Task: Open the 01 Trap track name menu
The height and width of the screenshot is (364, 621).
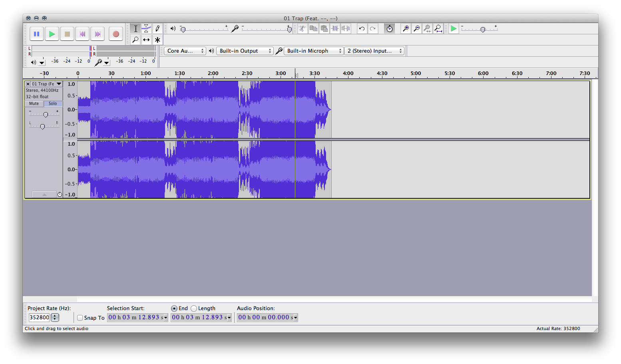Action: pos(47,84)
